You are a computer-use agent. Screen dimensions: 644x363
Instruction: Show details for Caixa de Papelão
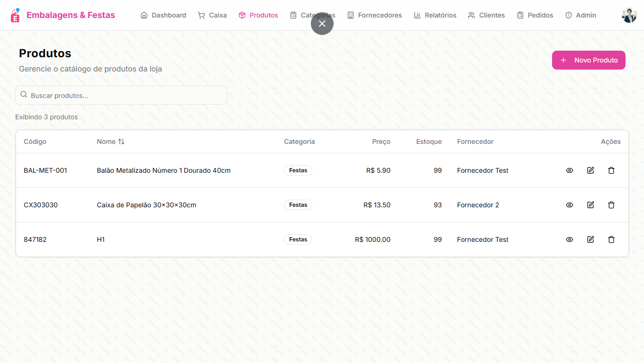(570, 205)
